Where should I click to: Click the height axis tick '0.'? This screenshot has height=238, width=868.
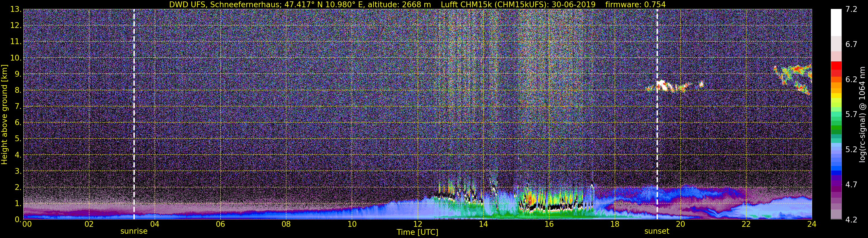pos(18,220)
